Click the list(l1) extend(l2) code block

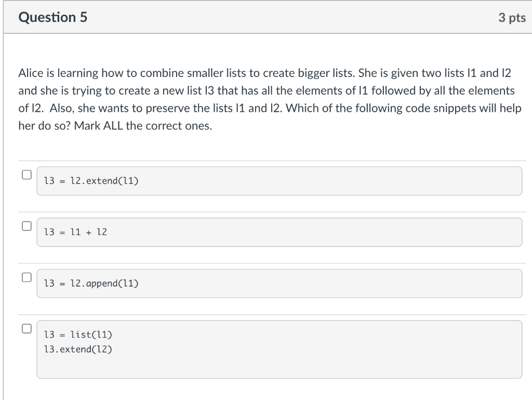coord(280,349)
